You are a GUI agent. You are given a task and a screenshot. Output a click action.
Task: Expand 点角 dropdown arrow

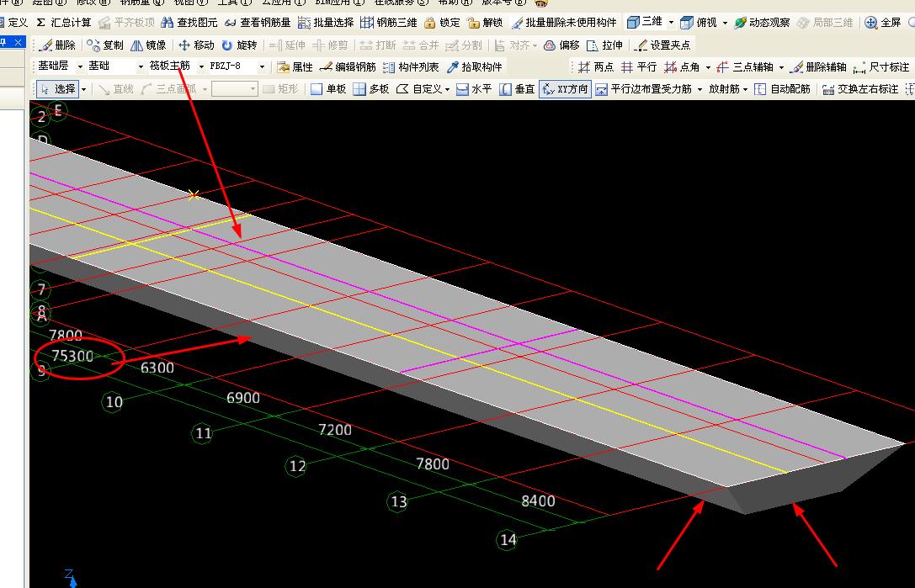708,67
